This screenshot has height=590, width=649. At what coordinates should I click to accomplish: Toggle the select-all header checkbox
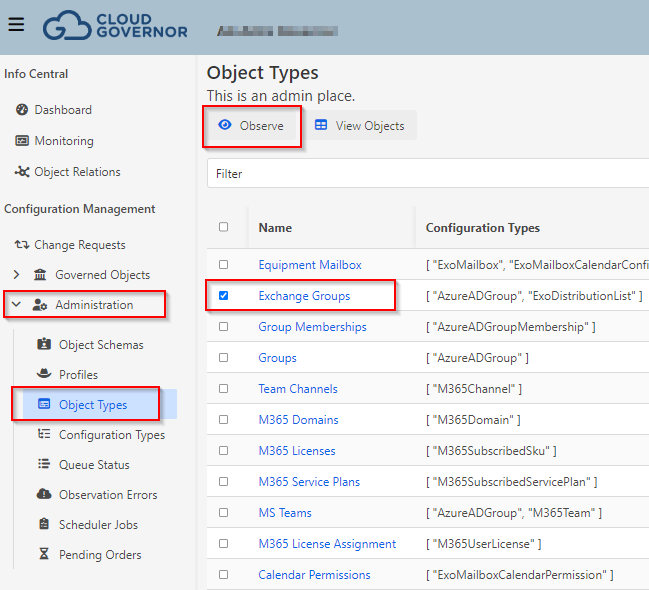coord(223,227)
